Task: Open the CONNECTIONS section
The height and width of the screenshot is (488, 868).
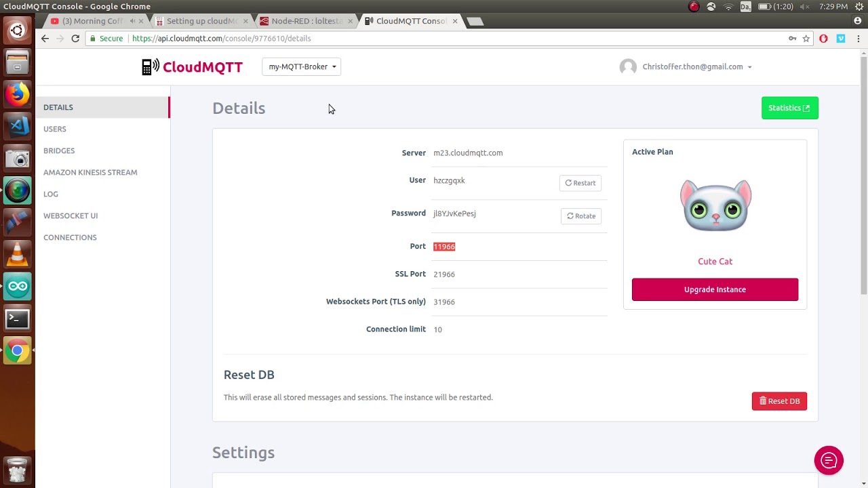Action: (x=70, y=237)
